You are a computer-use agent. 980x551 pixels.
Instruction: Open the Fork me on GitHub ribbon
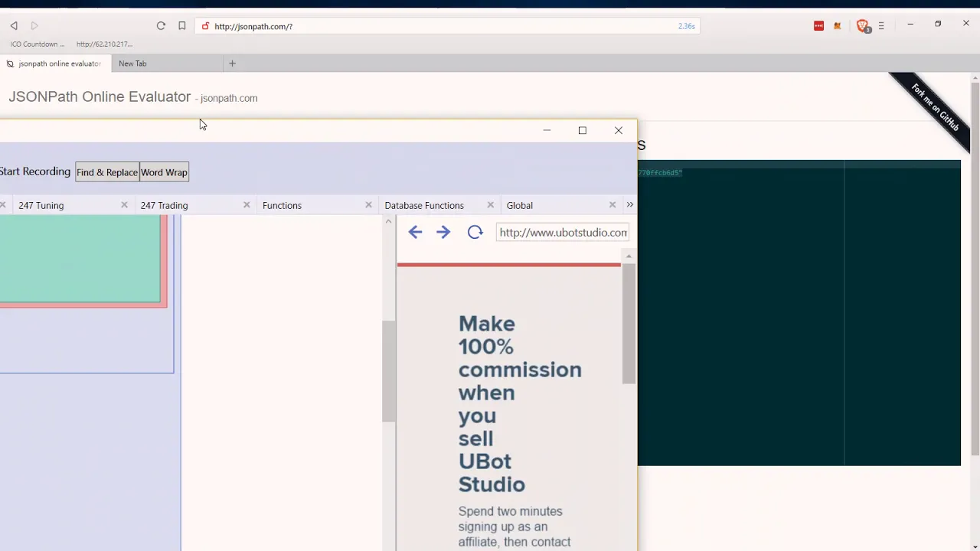[934, 107]
